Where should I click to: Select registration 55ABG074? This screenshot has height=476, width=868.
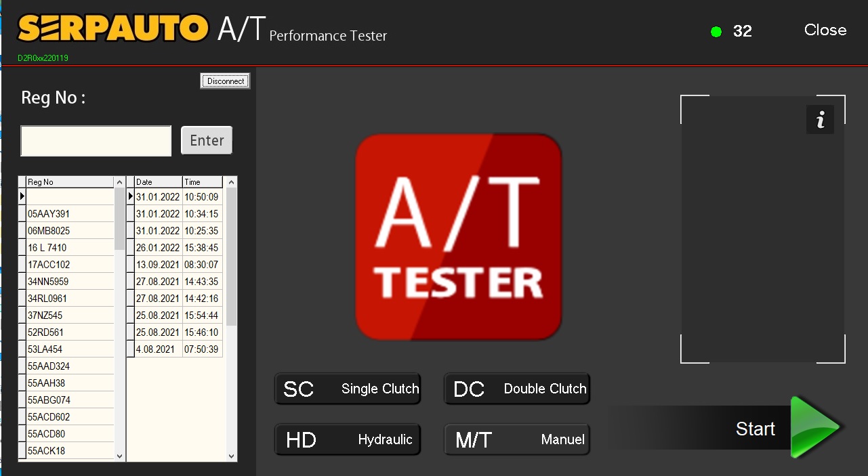pos(70,400)
